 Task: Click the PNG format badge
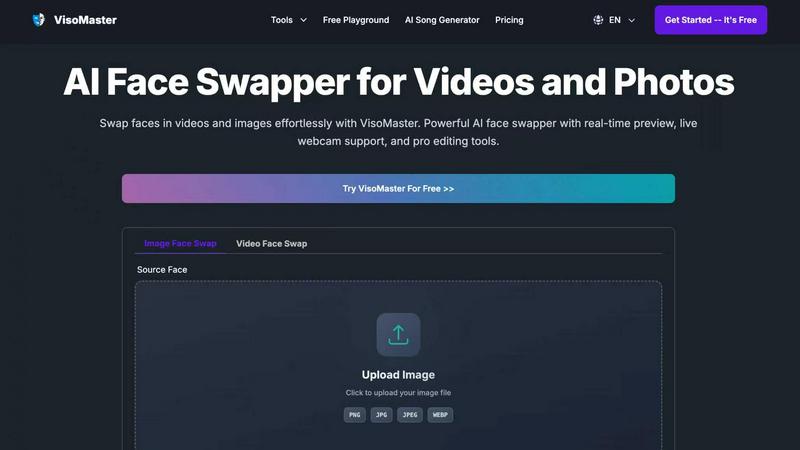[355, 415]
